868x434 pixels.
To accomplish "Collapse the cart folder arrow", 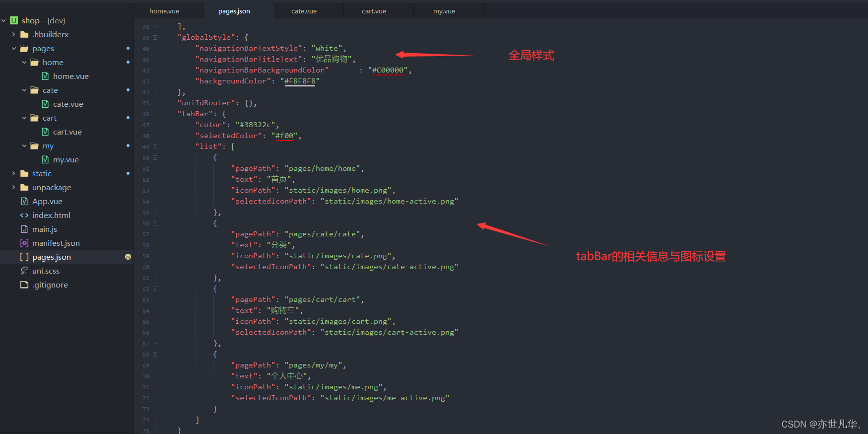I will 24,118.
